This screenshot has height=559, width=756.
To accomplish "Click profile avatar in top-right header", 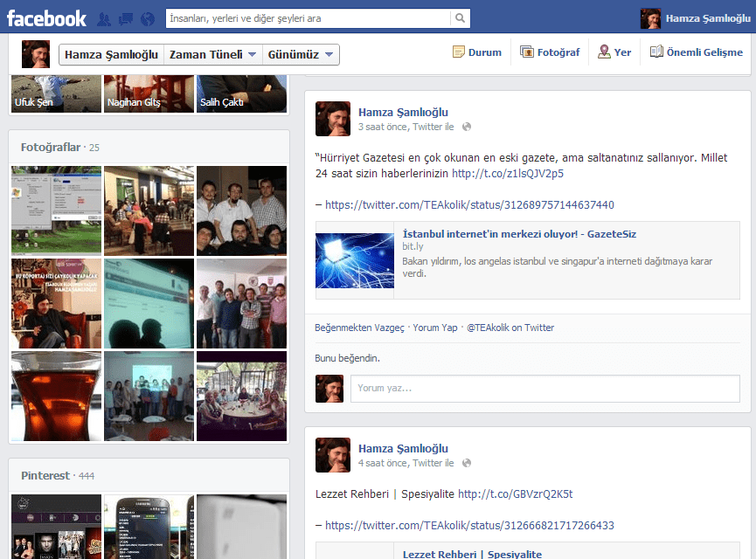I will tap(650, 19).
